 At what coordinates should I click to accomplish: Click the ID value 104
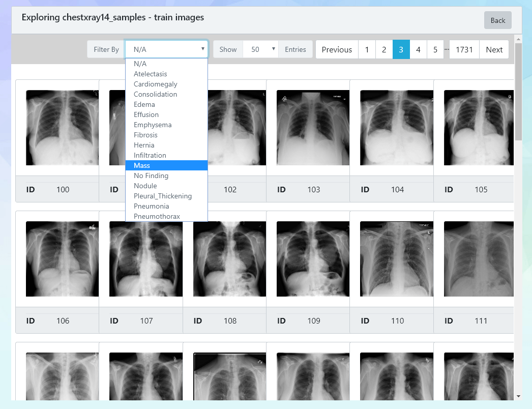pyautogui.click(x=397, y=190)
